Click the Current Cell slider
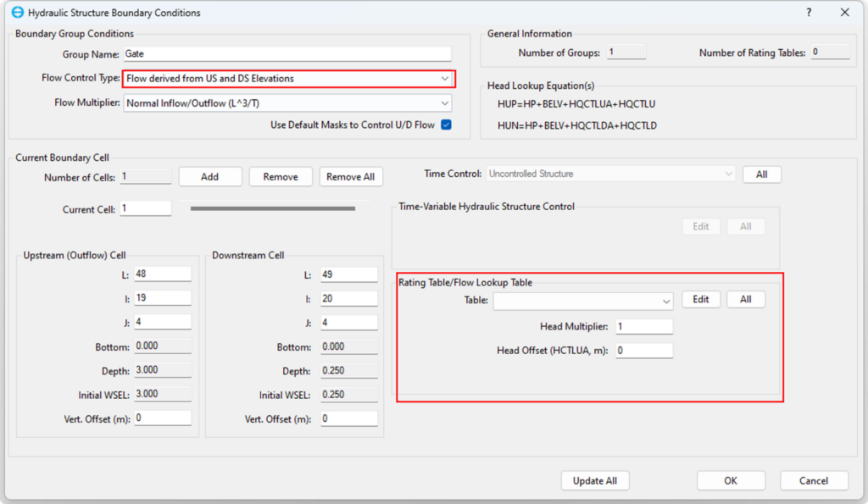868x504 pixels. pos(273,208)
